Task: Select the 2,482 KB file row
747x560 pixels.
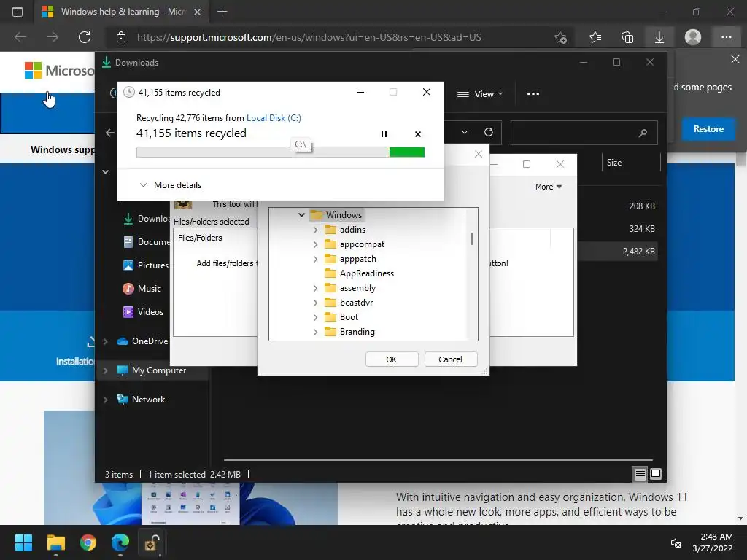Action: tap(619, 252)
